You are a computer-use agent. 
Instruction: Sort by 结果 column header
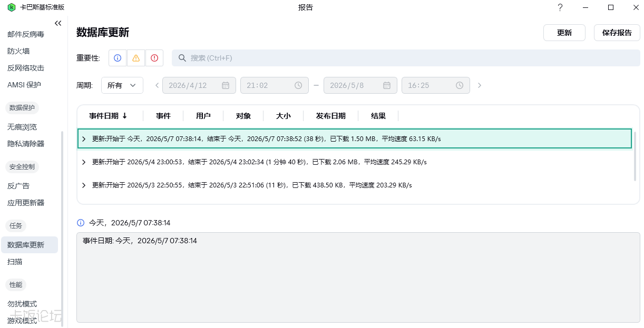378,116
